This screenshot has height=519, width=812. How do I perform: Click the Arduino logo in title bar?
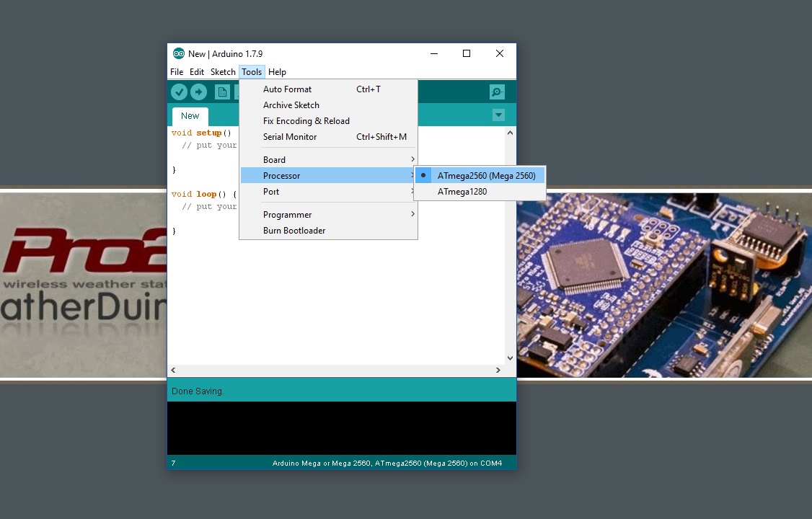pyautogui.click(x=178, y=54)
